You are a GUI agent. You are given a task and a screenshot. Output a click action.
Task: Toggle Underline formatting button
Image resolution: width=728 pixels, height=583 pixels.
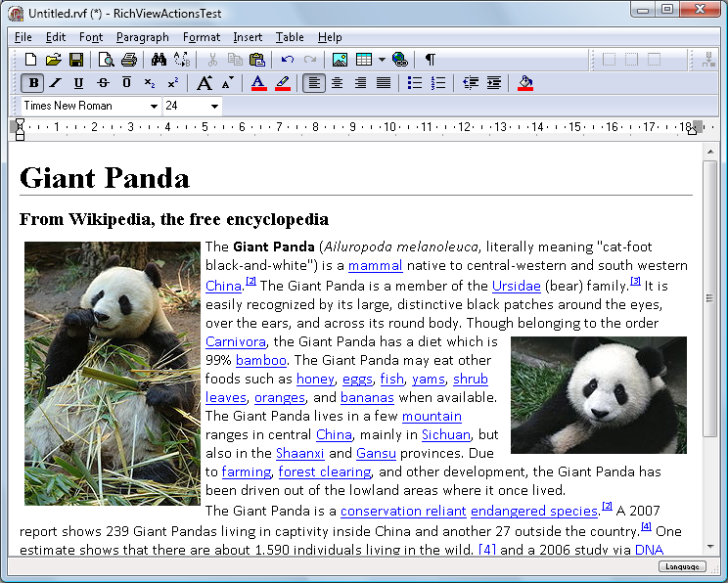pos(78,83)
